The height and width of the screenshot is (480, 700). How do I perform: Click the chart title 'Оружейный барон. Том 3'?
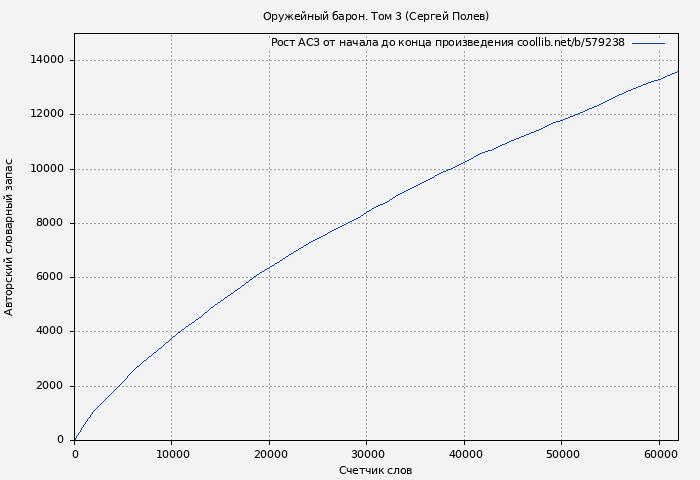375,16
